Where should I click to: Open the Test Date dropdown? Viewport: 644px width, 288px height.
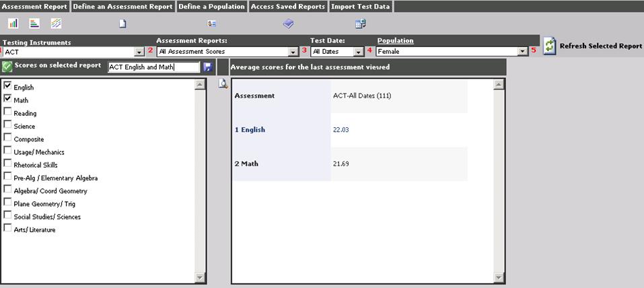(x=337, y=52)
